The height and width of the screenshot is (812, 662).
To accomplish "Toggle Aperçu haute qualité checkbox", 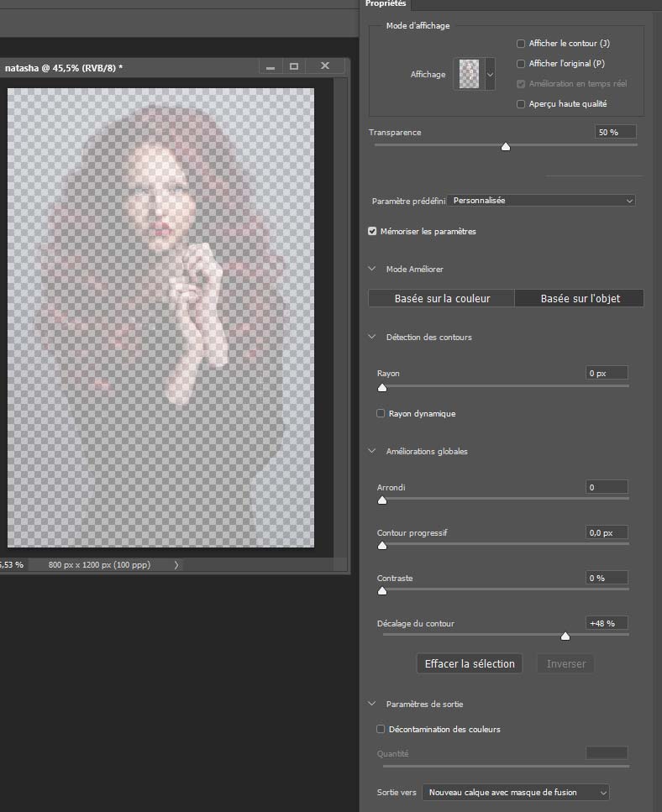I will pyautogui.click(x=521, y=104).
